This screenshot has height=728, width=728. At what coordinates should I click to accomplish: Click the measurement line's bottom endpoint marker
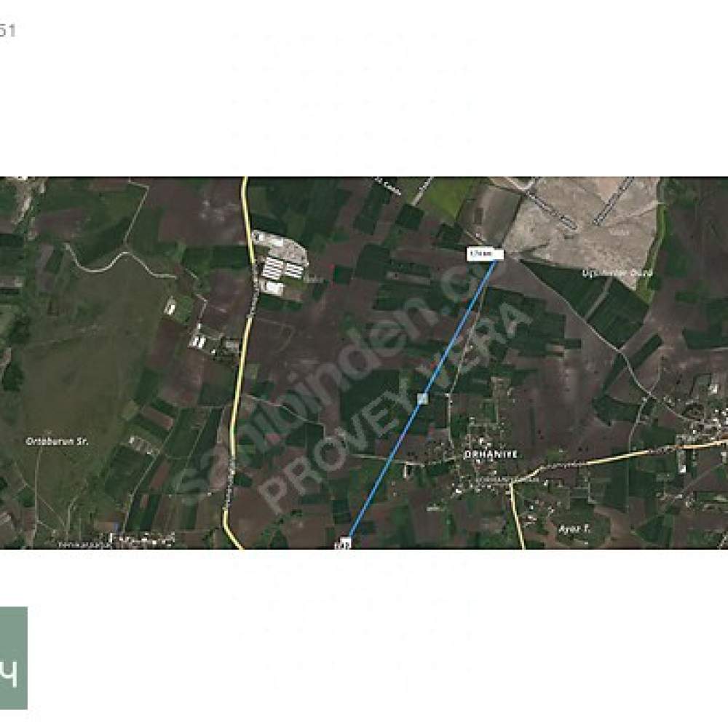click(345, 542)
